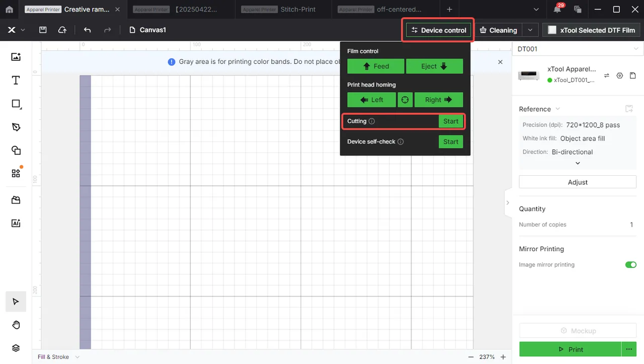This screenshot has width=644, height=364.
Task: Show Cutting info tooltip icon
Action: tap(372, 121)
